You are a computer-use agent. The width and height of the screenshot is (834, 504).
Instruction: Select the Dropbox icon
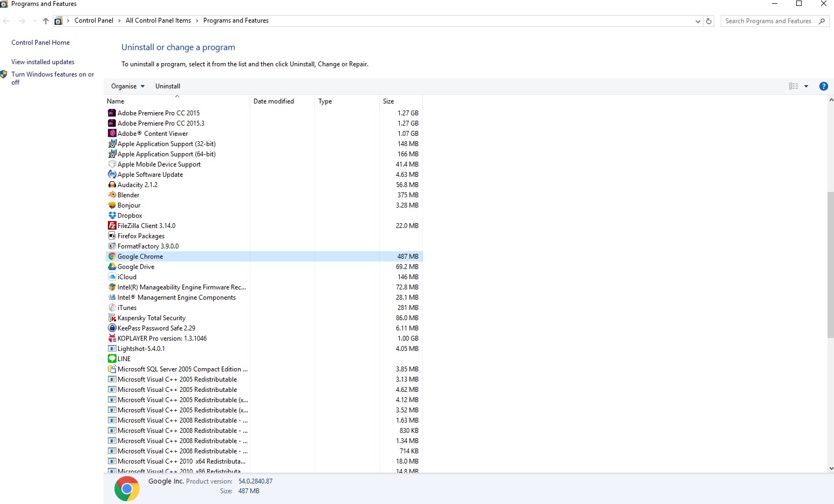(x=112, y=216)
